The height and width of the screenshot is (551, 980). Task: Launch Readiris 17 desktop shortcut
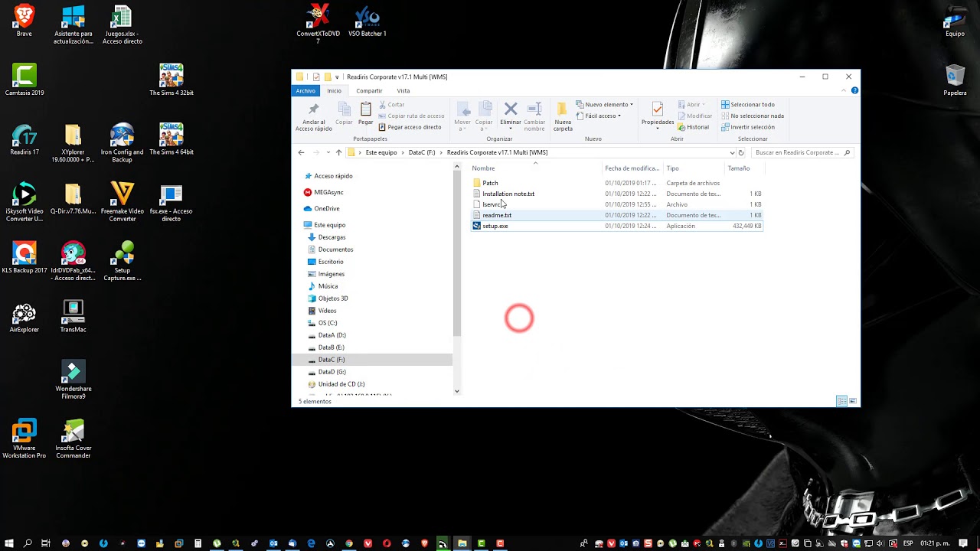tap(24, 139)
